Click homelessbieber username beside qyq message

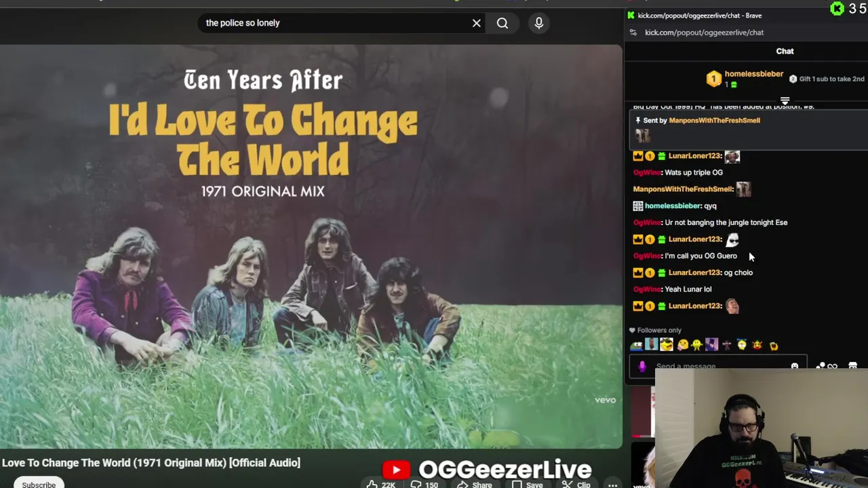point(672,206)
